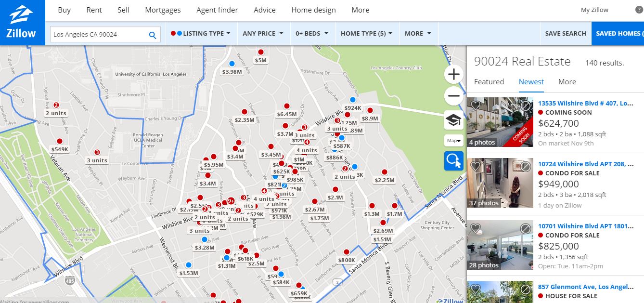Open the 10724 Wilshire Blvd APT 208 link
644x303 pixels.
tap(585, 164)
